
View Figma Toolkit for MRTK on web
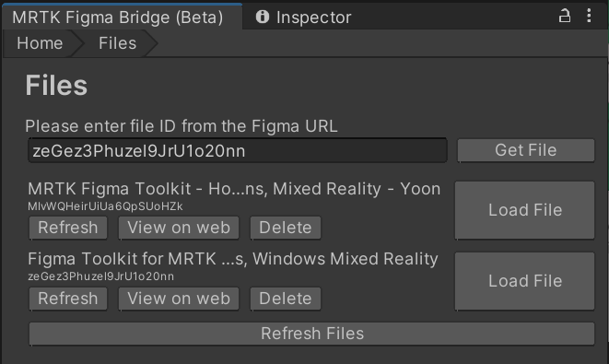pos(179,299)
